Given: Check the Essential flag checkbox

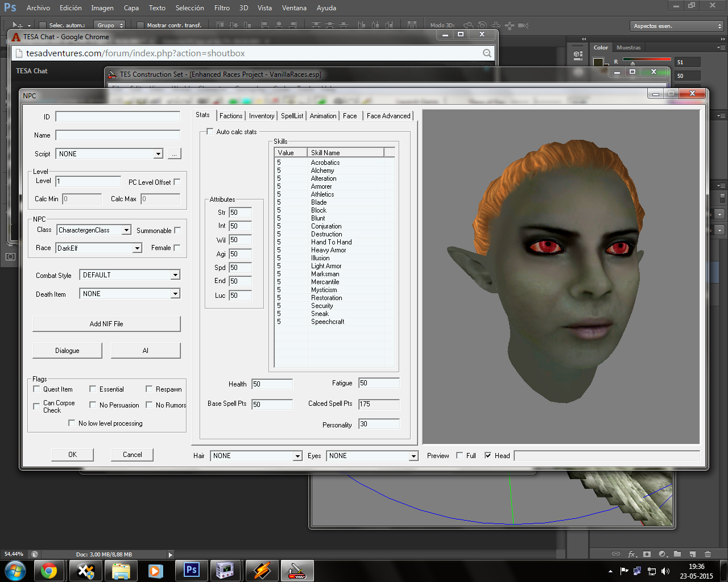Looking at the screenshot, I should tap(93, 389).
